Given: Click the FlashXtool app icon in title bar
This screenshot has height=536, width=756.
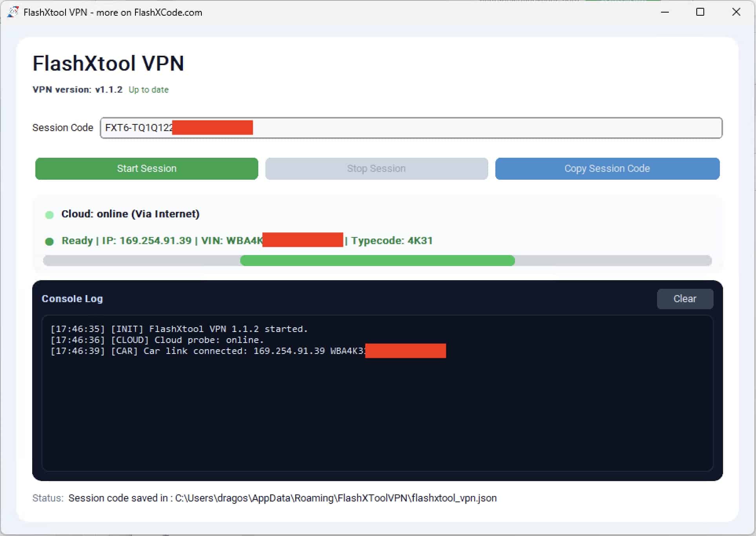Looking at the screenshot, I should (13, 12).
